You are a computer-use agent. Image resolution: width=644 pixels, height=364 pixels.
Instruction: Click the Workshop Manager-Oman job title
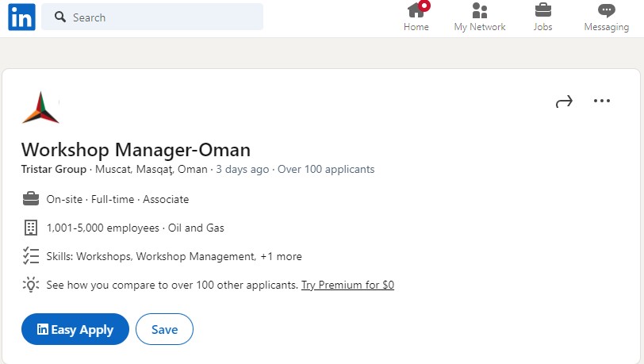tap(136, 150)
